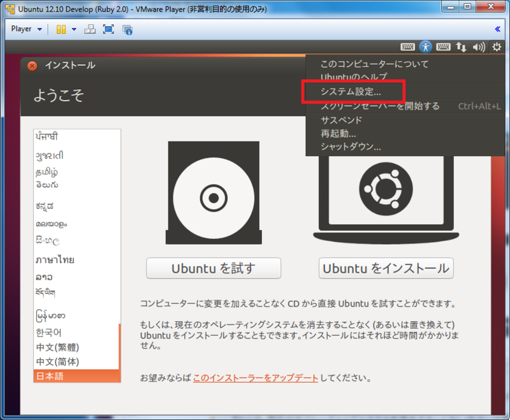Viewport: 510px width, 420px height.
Task: Click the yellow pause VM icon
Action: click(61, 29)
